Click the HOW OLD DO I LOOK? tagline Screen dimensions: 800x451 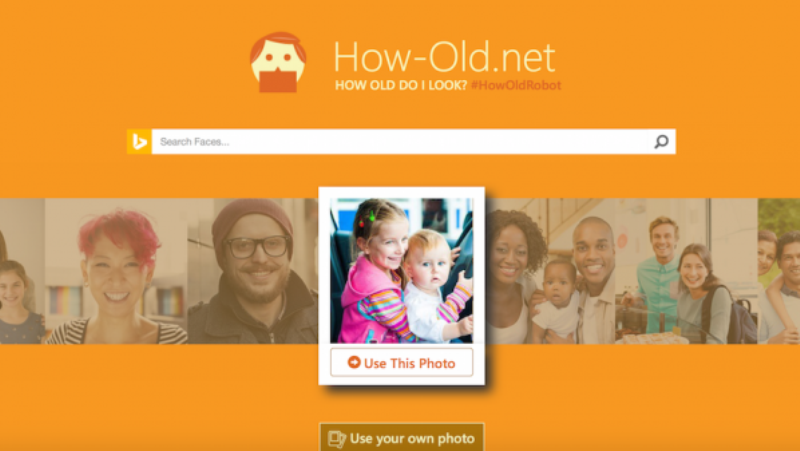[401, 85]
